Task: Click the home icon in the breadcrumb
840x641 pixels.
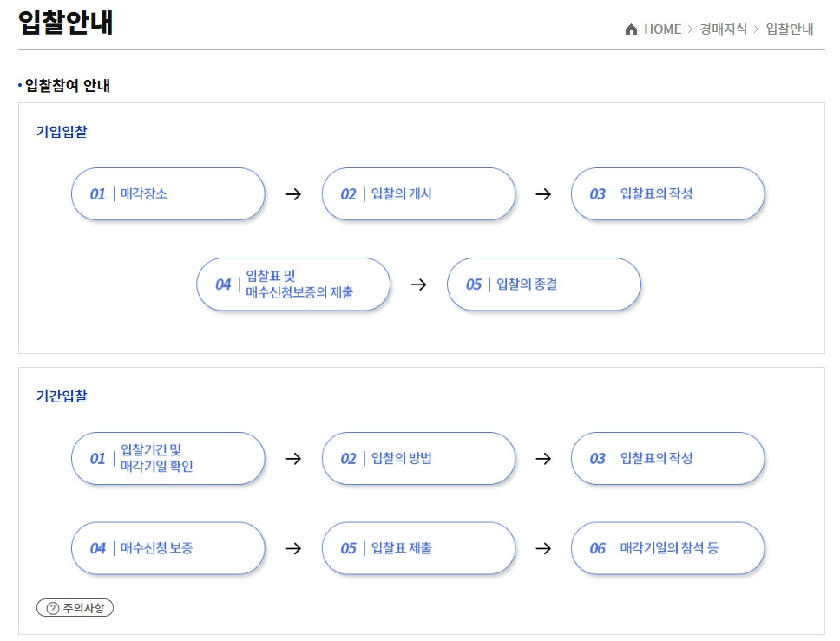Action: pos(631,29)
